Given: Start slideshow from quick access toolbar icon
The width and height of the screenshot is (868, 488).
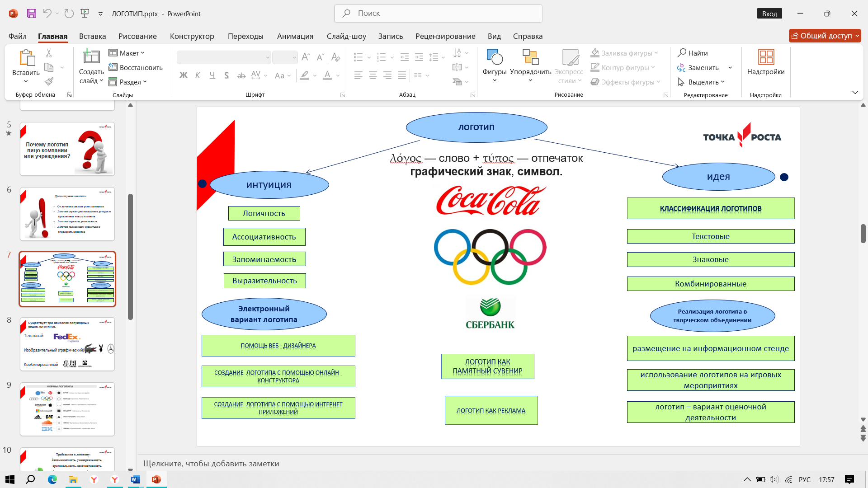Looking at the screenshot, I should click(x=85, y=14).
